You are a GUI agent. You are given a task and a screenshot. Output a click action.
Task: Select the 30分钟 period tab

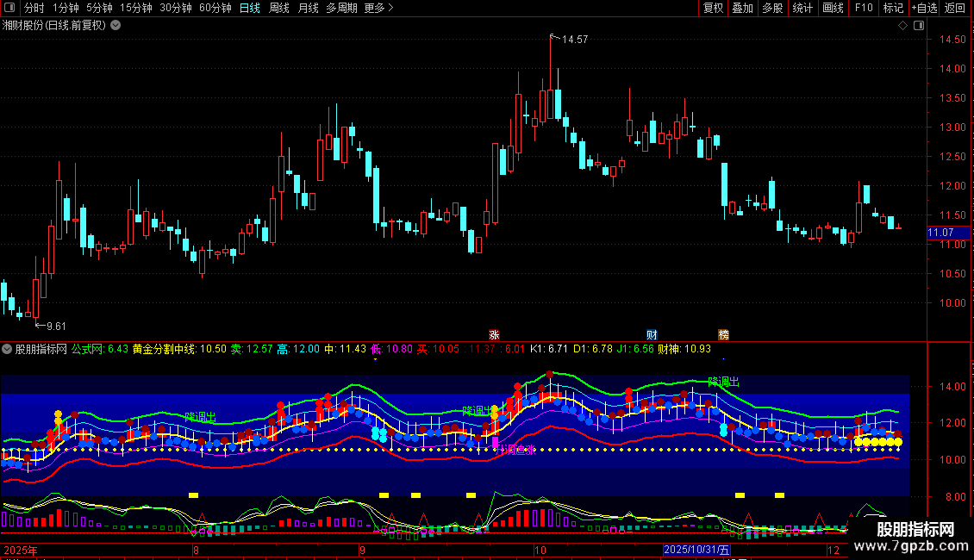pyautogui.click(x=176, y=8)
